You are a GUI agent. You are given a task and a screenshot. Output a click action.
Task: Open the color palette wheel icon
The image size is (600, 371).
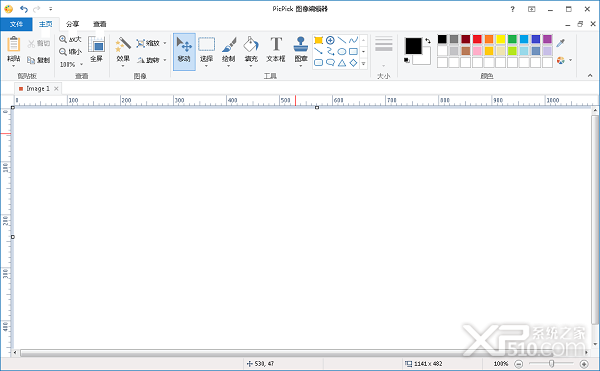click(561, 60)
